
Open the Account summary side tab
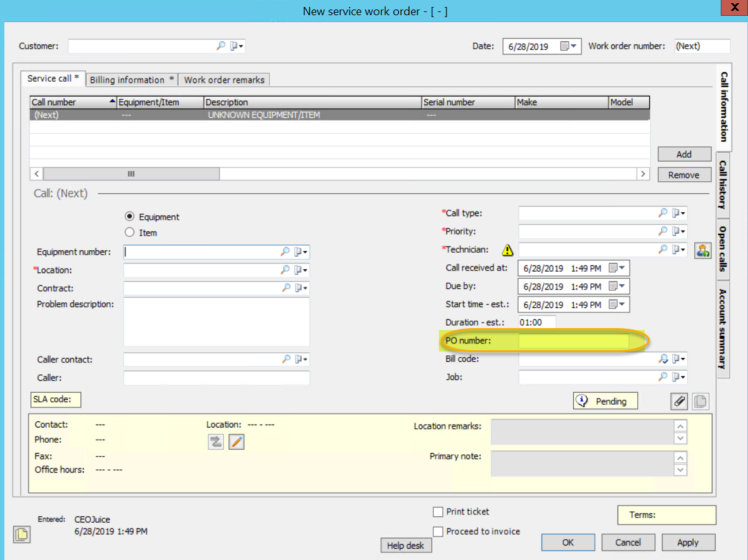(x=723, y=329)
